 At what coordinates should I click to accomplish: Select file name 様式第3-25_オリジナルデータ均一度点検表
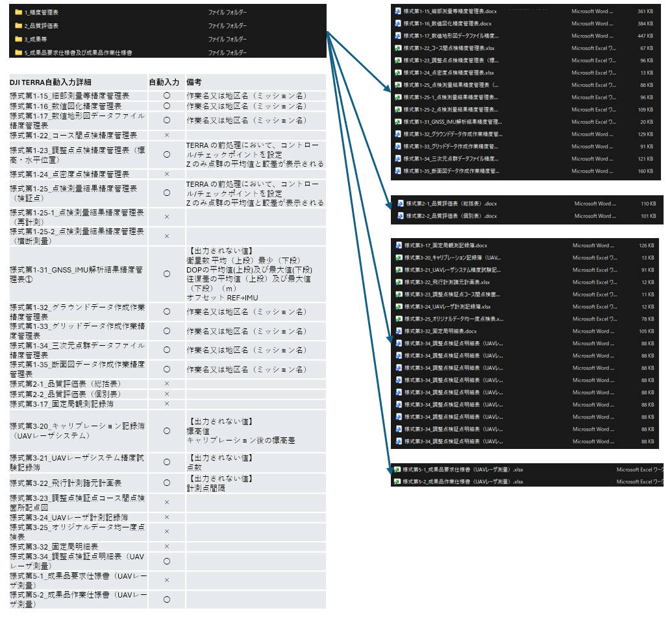click(x=454, y=319)
